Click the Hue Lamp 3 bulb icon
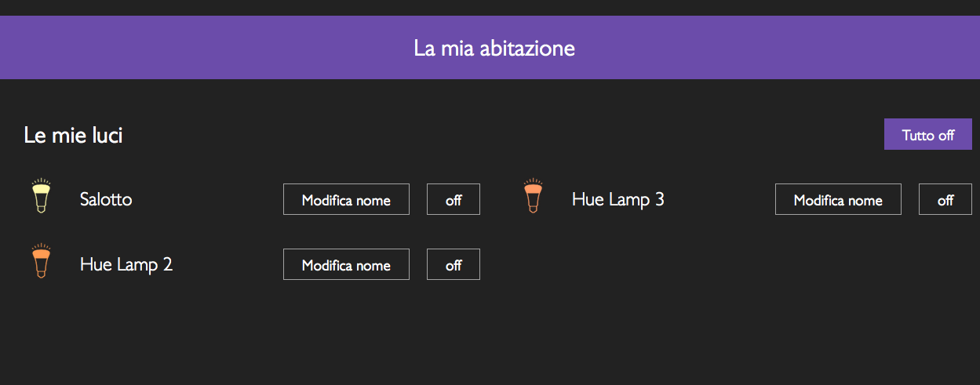This screenshot has width=980, height=385. pos(533,197)
